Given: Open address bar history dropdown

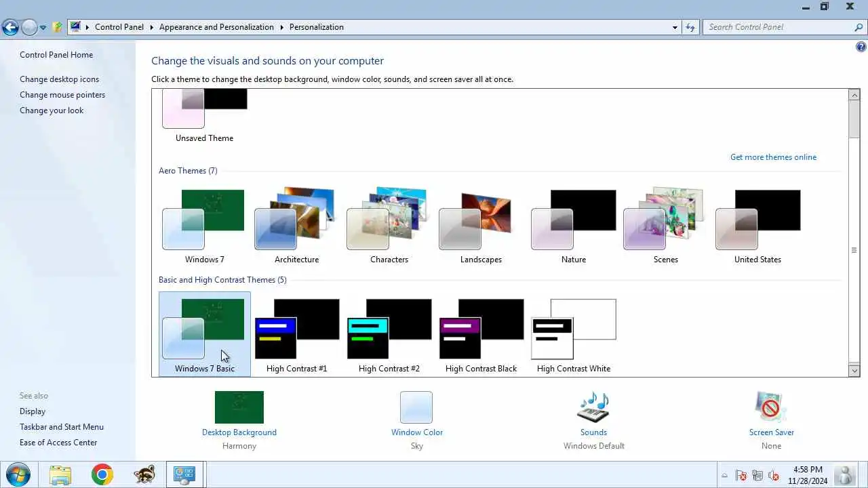Looking at the screenshot, I should (675, 28).
